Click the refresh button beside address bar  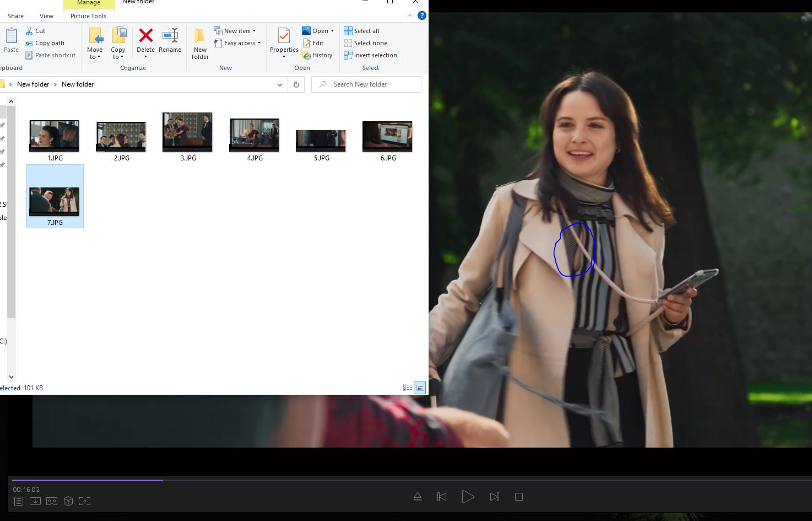pyautogui.click(x=296, y=84)
